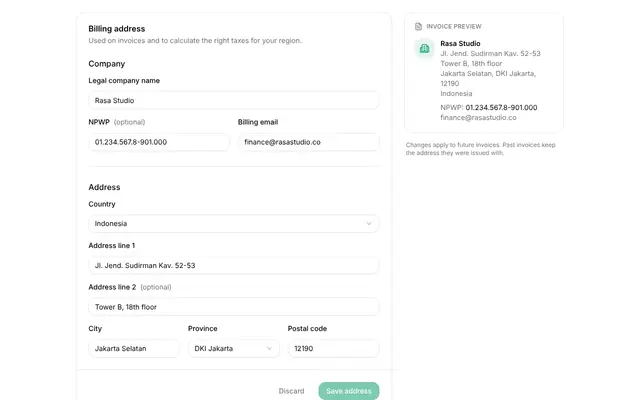This screenshot has width=640, height=400.
Task: Click the invoice preview document icon
Action: (x=418, y=27)
